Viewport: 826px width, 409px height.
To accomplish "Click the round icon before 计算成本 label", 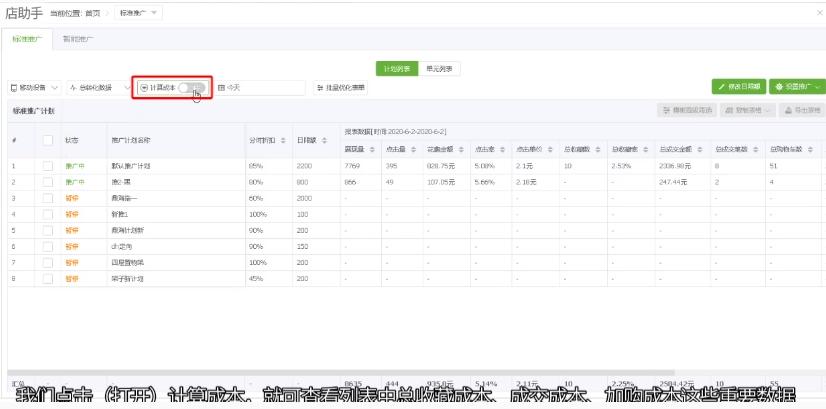I will (144, 87).
